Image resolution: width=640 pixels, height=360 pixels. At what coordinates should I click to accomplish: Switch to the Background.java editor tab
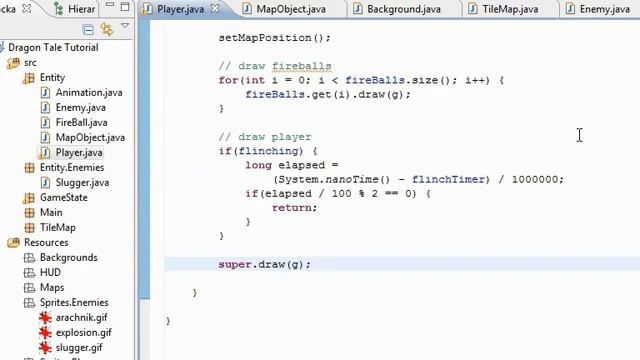coord(404,9)
